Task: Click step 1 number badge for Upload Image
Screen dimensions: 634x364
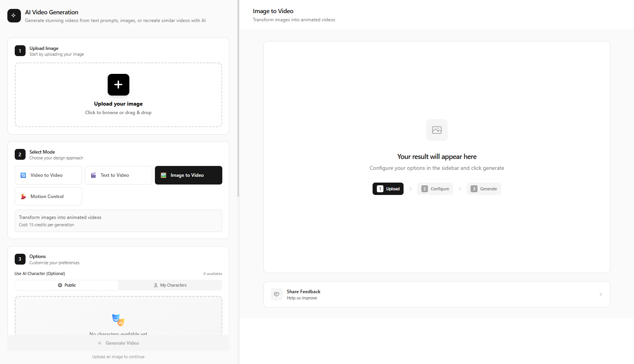Action: tap(20, 51)
